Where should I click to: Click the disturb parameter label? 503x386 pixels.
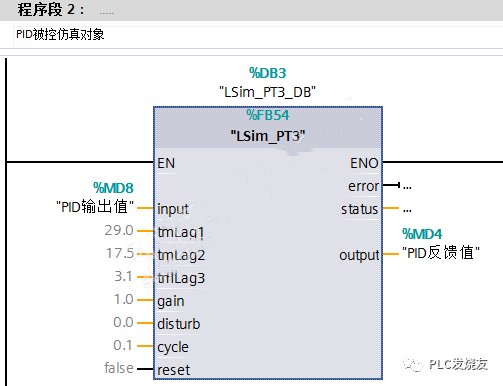[179, 324]
